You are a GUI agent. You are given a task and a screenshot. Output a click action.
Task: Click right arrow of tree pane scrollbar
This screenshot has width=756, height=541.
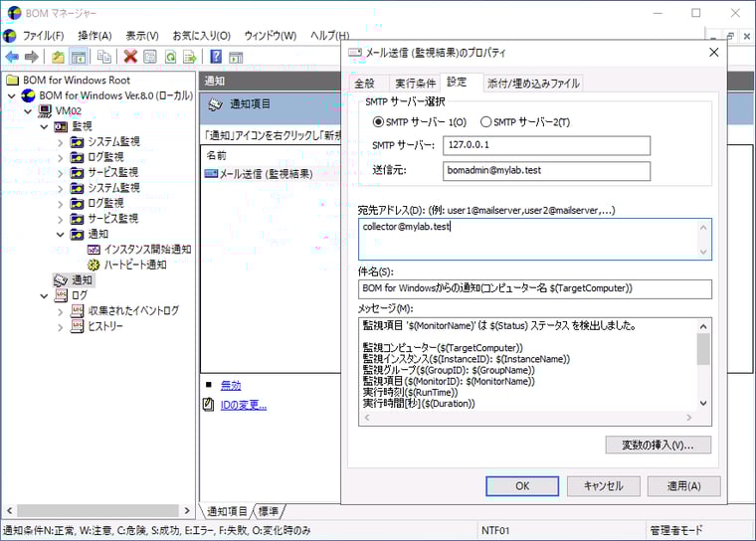click(188, 509)
